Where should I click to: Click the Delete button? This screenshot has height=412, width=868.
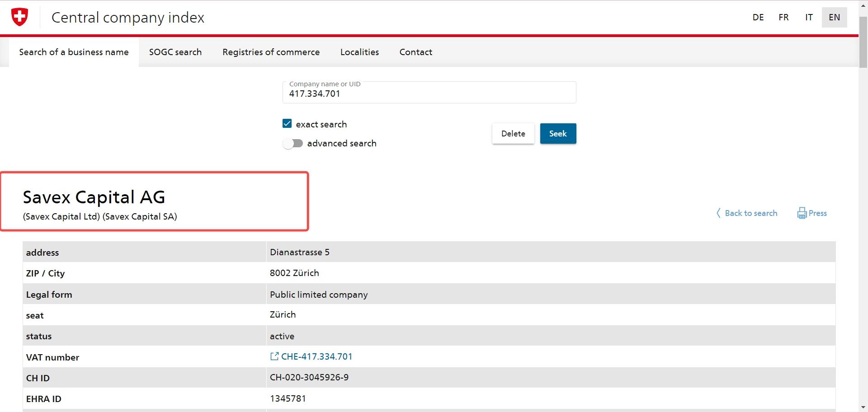point(513,134)
